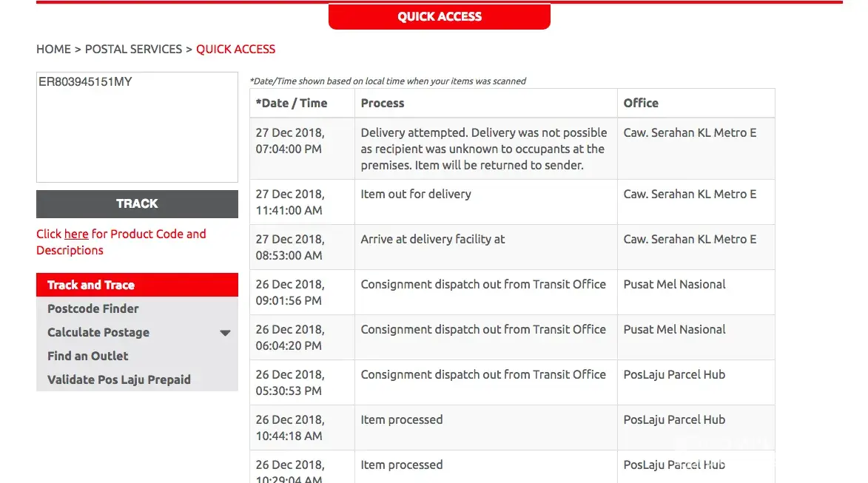Click QUICK ACCESS in the breadcrumb
This screenshot has height=483, width=868.
tap(235, 49)
